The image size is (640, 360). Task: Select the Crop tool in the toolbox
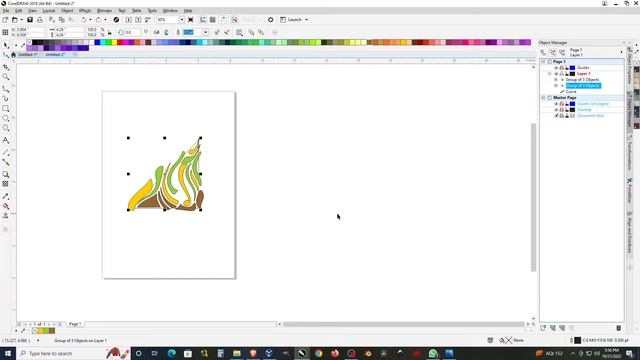point(6,67)
